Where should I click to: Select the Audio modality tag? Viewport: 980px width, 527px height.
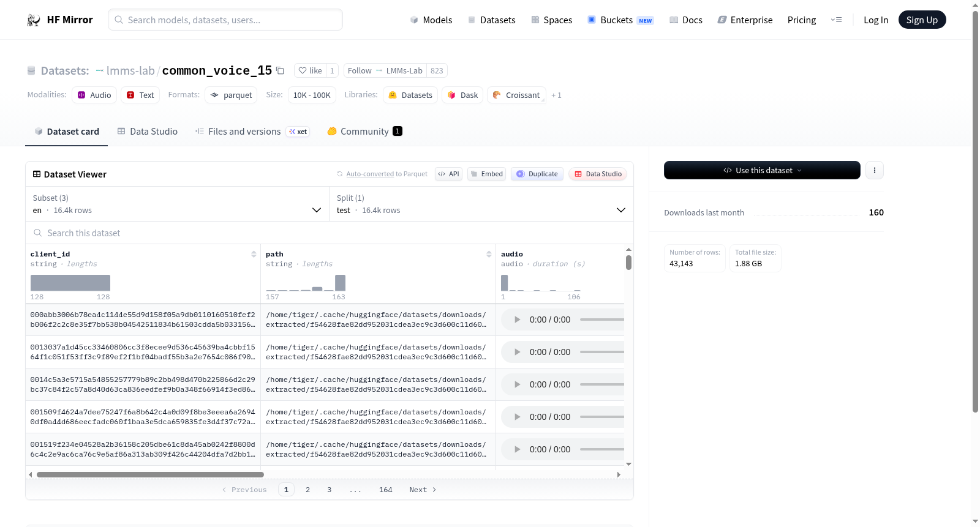[94, 95]
